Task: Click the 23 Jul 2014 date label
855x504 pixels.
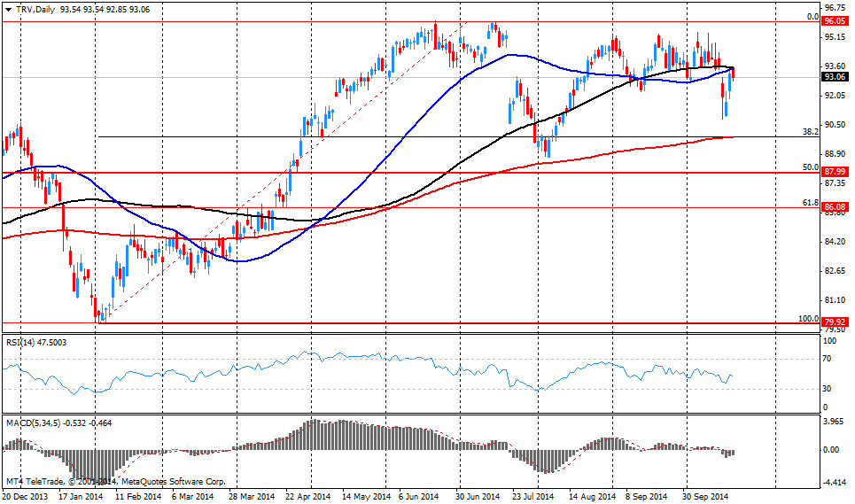Action: [x=532, y=496]
